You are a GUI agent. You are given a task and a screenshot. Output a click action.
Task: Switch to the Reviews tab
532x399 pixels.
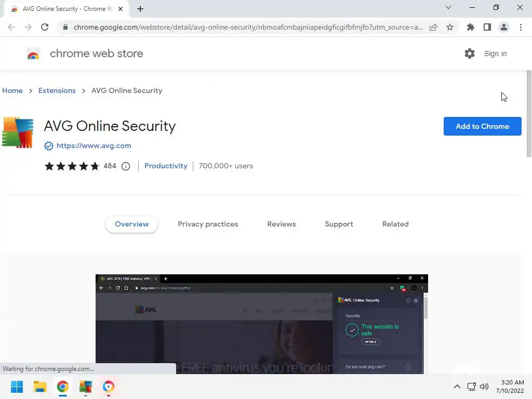coord(282,224)
